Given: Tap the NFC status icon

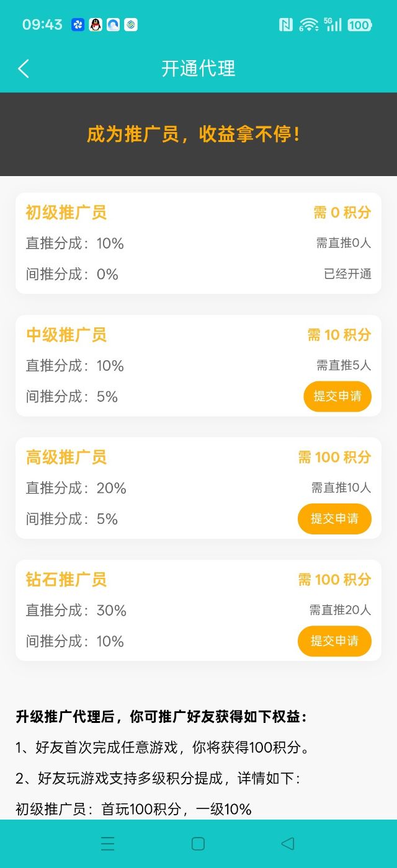Looking at the screenshot, I should point(286,25).
